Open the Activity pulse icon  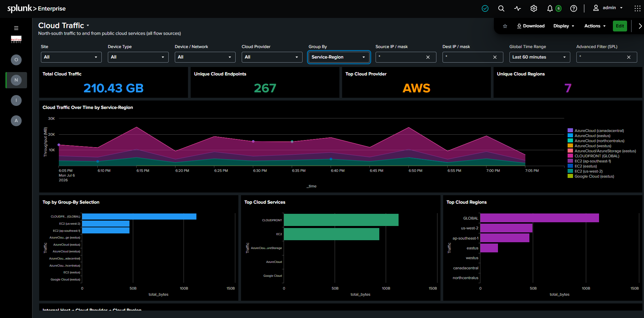[x=518, y=8]
